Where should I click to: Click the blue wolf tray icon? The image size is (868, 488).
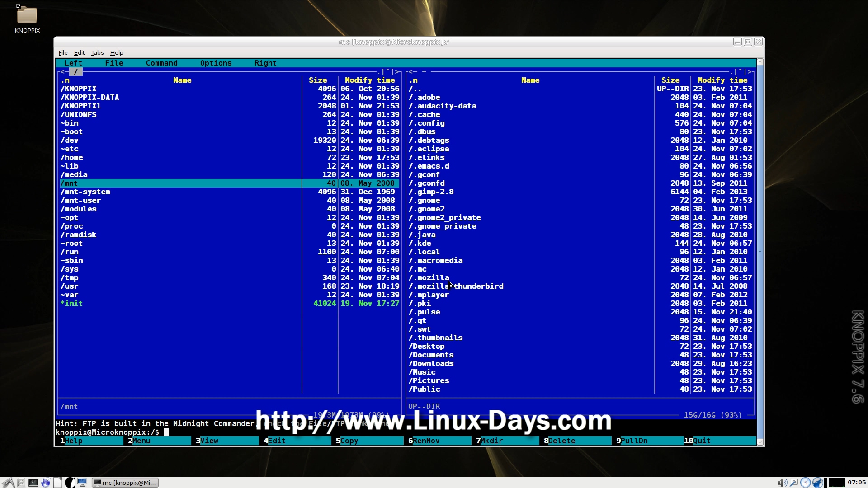817,483
